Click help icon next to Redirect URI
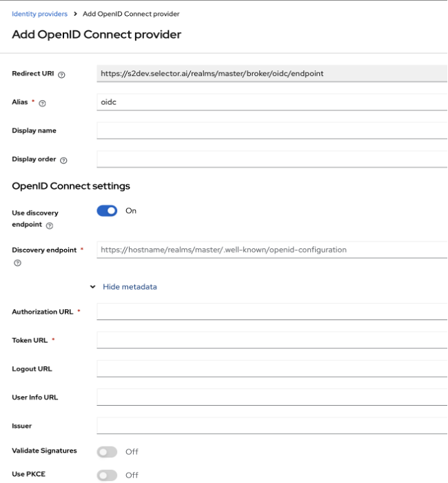Screen dimensions: 448x483 62,75
